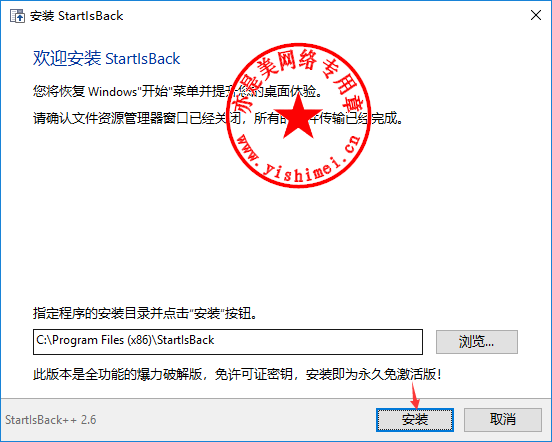Cancel setup with the 取消 button
The image size is (552, 442).
coord(502,419)
